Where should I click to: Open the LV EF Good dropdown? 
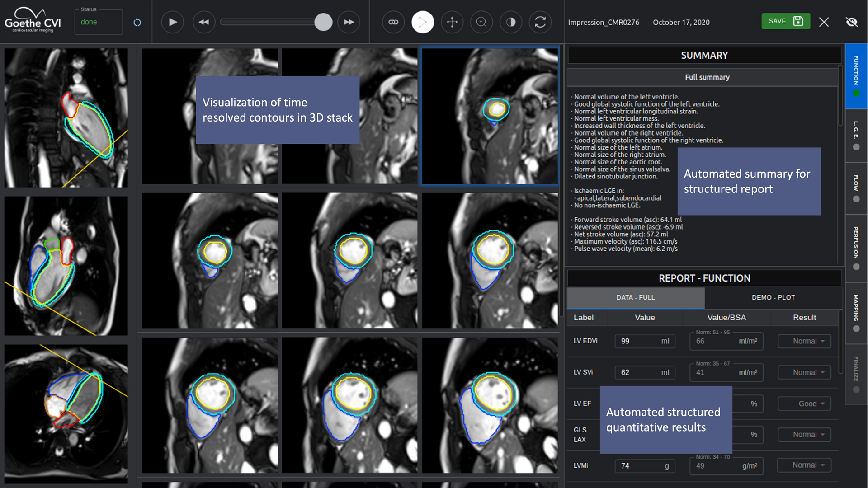click(805, 404)
